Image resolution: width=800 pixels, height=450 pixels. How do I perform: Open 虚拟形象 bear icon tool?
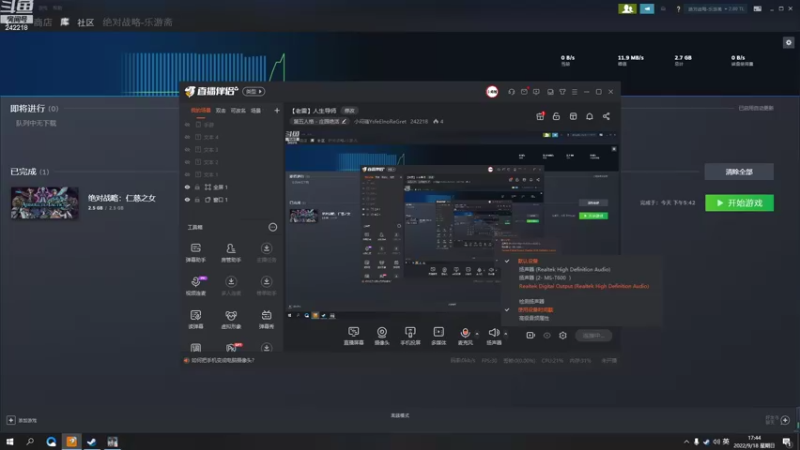point(231,319)
